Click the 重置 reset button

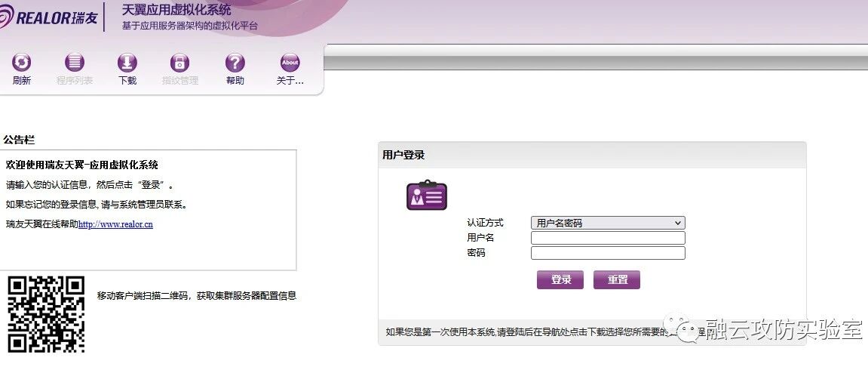(x=617, y=279)
